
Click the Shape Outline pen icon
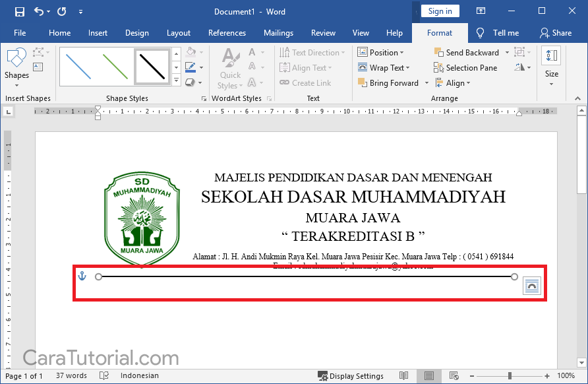click(191, 67)
